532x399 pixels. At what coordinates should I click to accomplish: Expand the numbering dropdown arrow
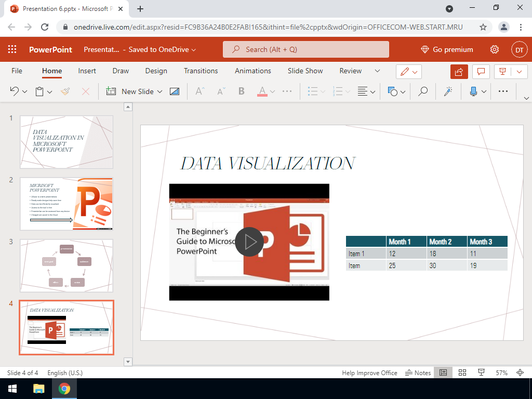coord(348,91)
